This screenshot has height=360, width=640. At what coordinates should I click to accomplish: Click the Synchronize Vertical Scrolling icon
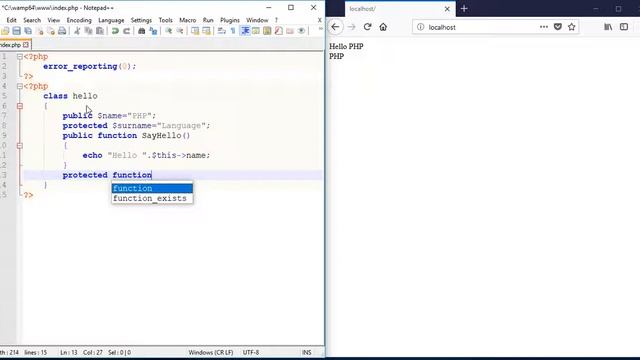(195, 31)
